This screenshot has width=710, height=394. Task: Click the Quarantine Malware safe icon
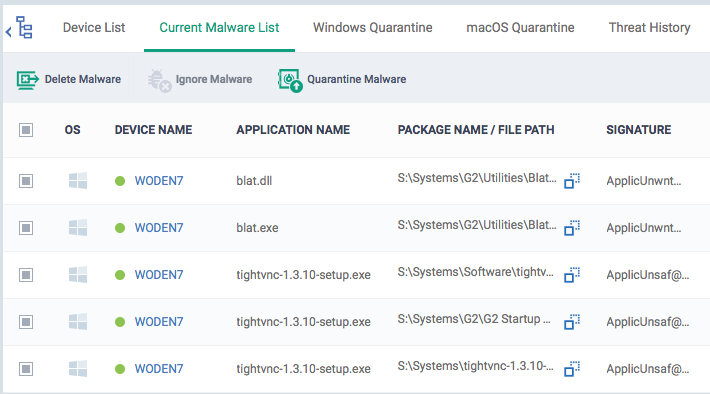290,81
